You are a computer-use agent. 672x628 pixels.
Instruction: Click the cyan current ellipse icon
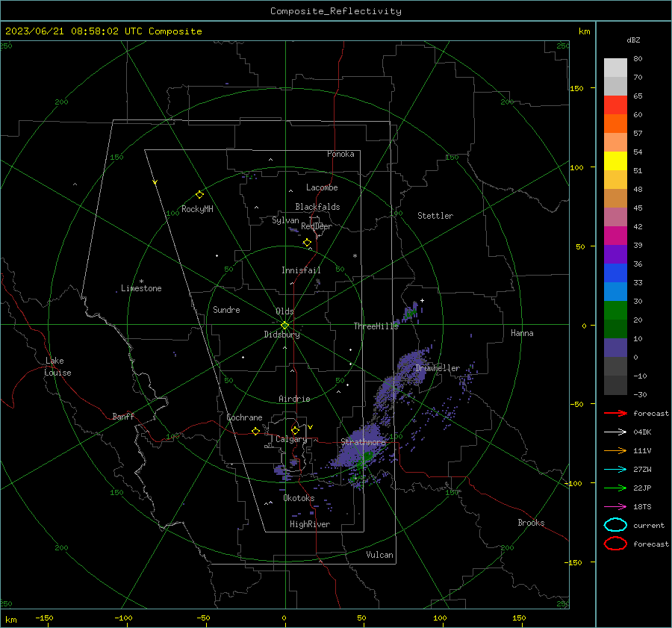pos(615,525)
